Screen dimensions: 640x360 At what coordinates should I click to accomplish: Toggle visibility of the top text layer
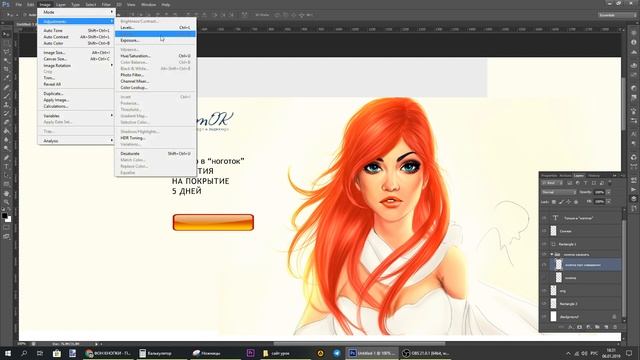tap(544, 218)
